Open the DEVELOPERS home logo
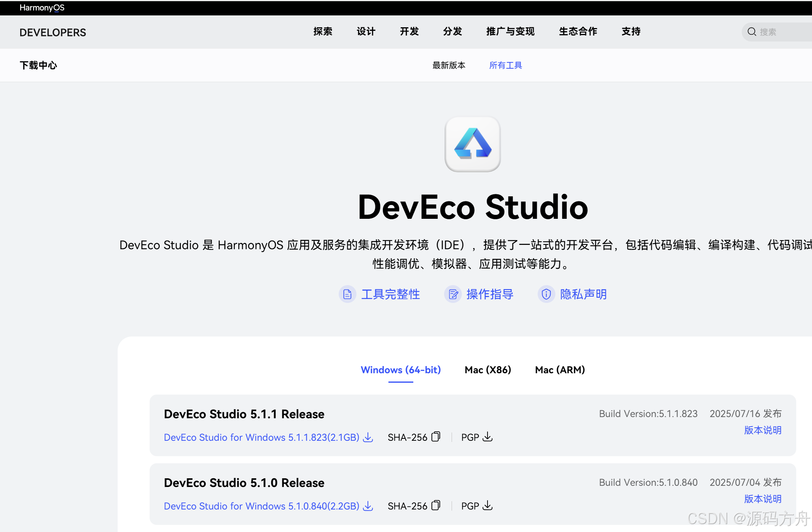This screenshot has width=812, height=532. click(53, 32)
